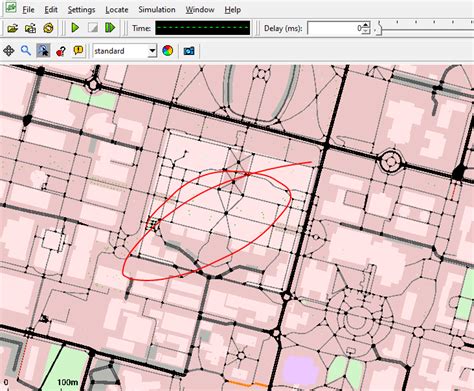
Task: Click the Recenter view crosshair icon
Action: pyautogui.click(x=8, y=51)
